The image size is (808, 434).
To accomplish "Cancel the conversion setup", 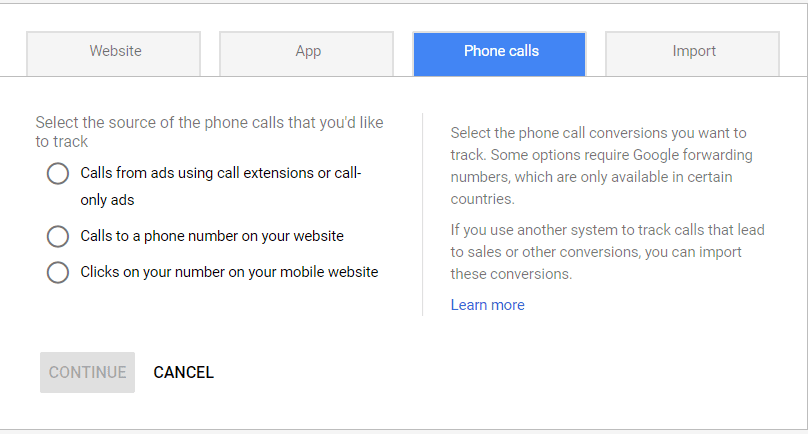I will tap(183, 372).
